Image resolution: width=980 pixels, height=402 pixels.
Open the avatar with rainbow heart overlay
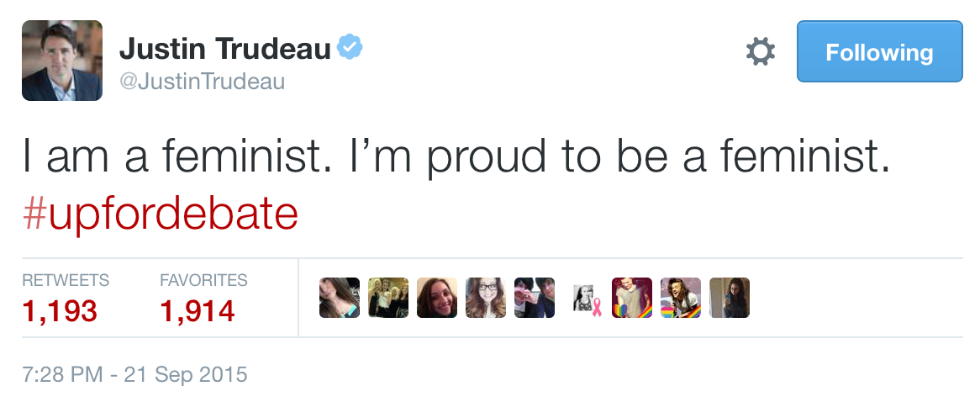click(632, 298)
